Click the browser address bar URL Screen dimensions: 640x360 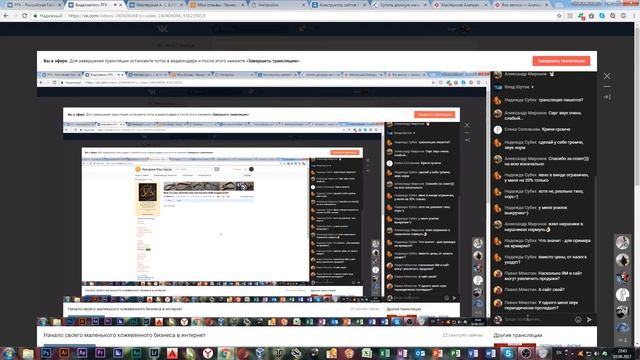point(136,16)
